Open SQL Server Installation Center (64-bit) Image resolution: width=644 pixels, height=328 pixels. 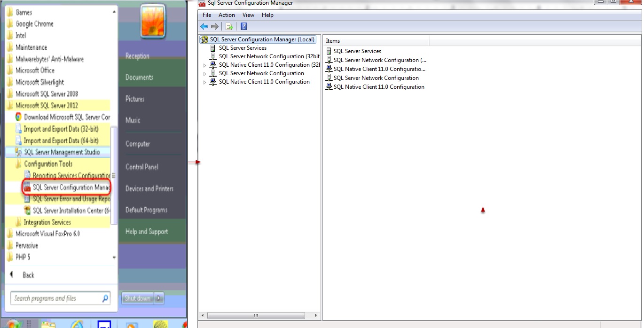[71, 211]
